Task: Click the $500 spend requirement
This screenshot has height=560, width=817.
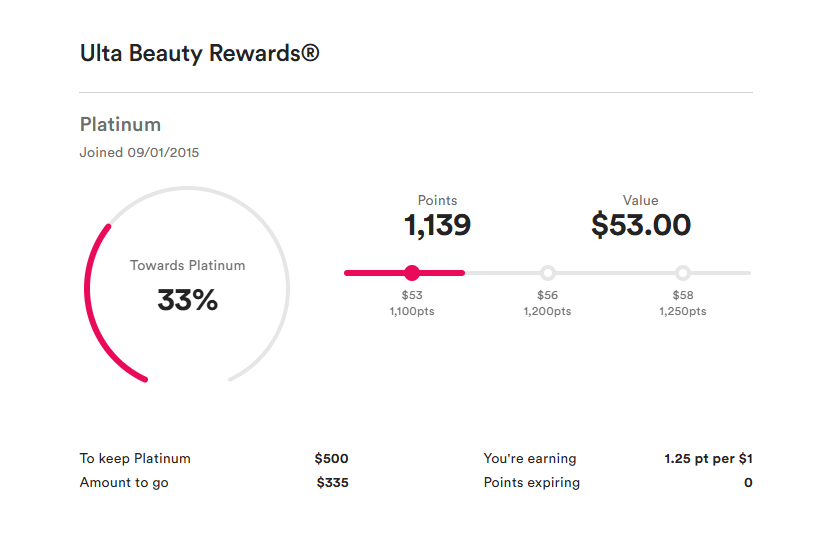Action: coord(331,458)
